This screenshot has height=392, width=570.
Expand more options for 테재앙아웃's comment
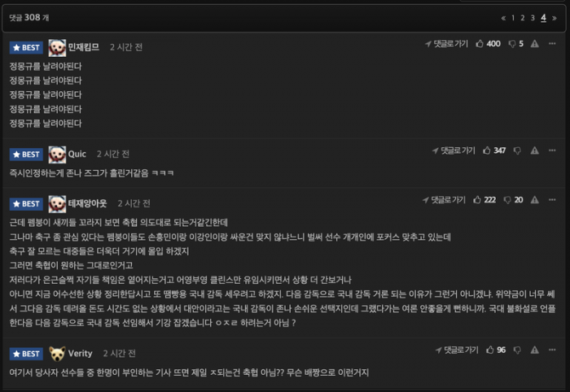[552, 199]
